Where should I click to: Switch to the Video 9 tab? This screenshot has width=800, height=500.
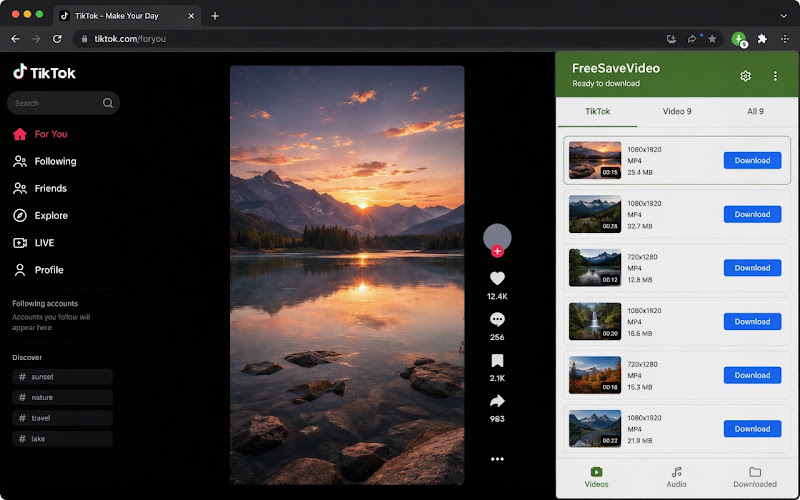click(x=677, y=111)
